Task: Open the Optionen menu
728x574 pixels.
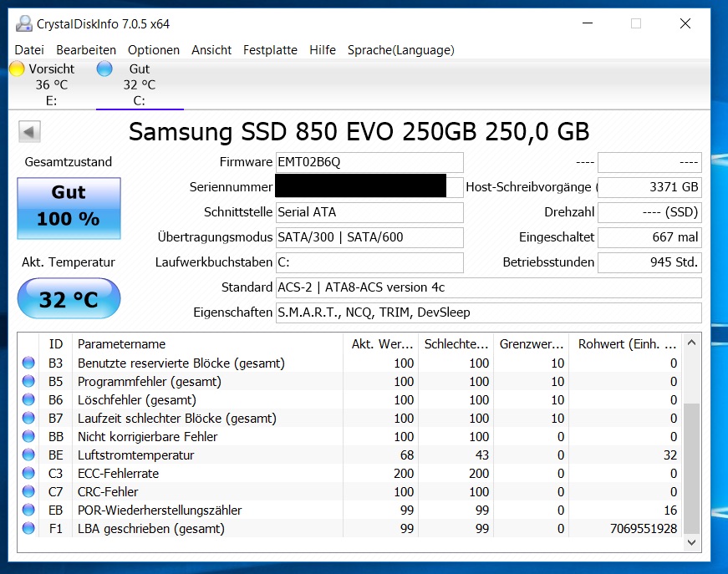Action: pos(154,50)
